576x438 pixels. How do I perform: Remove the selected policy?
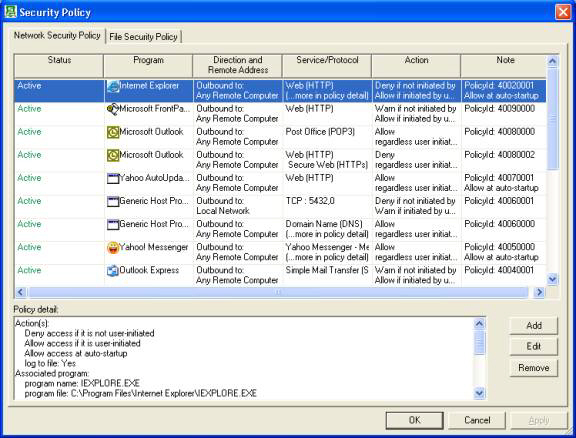pyautogui.click(x=533, y=368)
